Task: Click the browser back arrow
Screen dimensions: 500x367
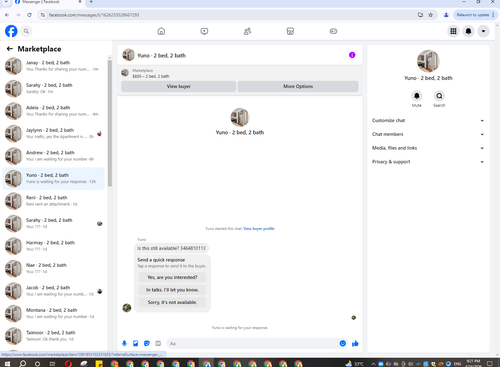Action: (7, 15)
